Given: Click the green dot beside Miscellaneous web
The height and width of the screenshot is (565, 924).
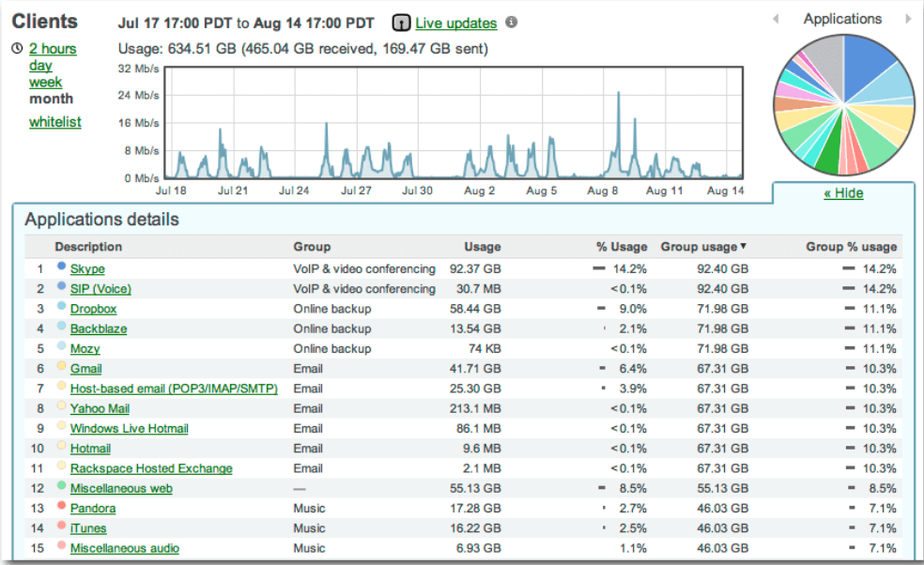Looking at the screenshot, I should (x=61, y=485).
